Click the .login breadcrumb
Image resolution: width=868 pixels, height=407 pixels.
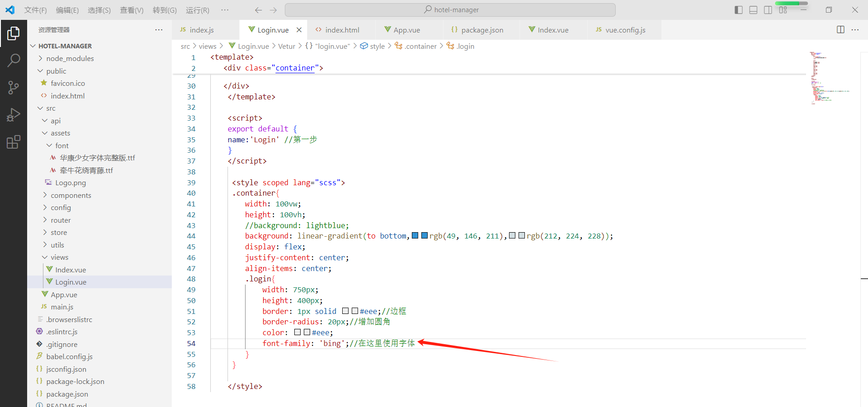point(460,46)
